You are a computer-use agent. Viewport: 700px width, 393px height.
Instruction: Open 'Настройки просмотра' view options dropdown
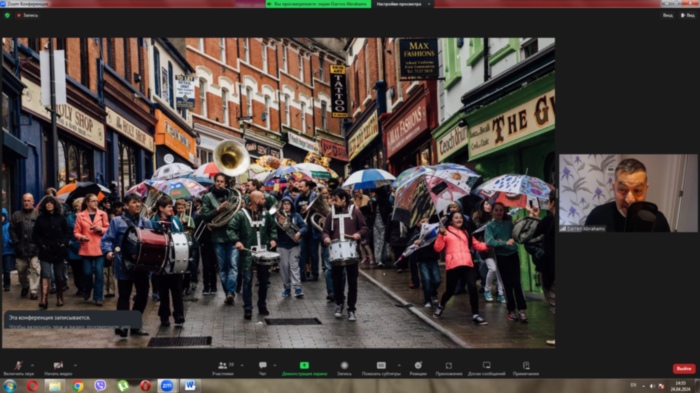[x=403, y=4]
